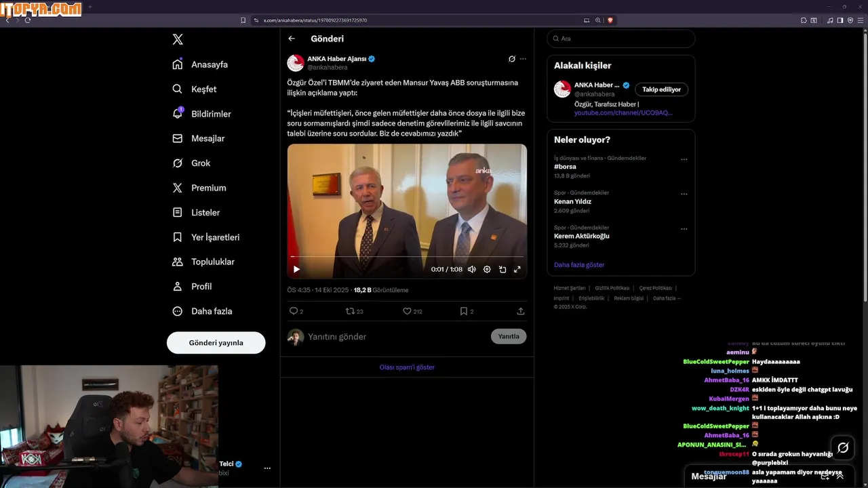Toggle picture-in-picture on video player
868x488 pixels.
pyautogui.click(x=502, y=269)
